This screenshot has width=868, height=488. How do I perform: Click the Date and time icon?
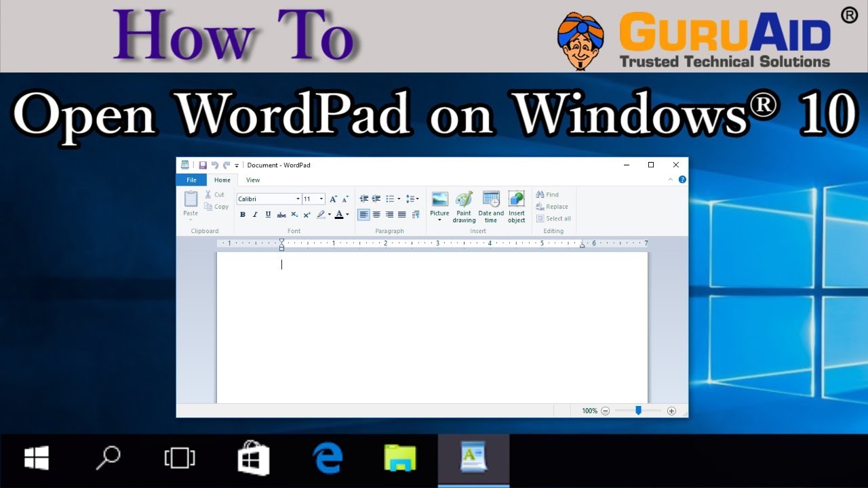491,199
